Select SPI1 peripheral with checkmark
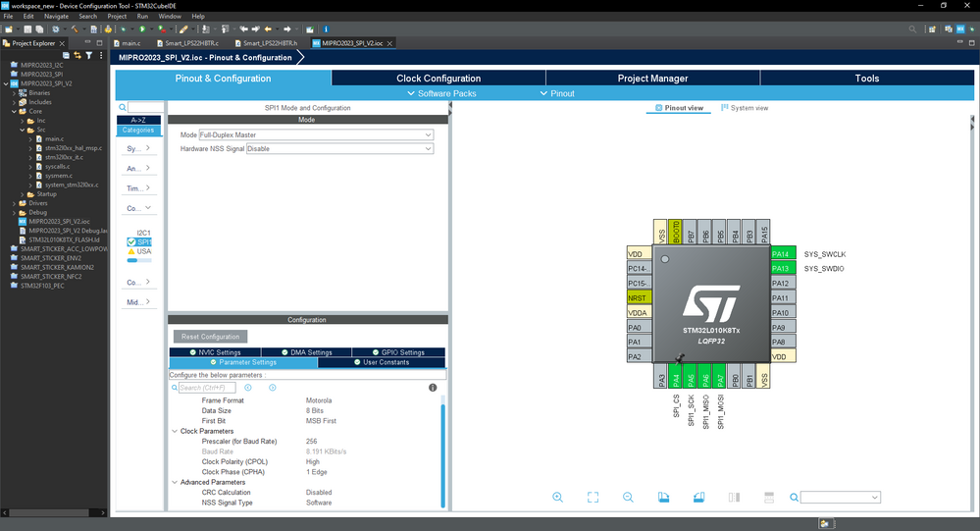This screenshot has height=531, width=980. (x=139, y=242)
